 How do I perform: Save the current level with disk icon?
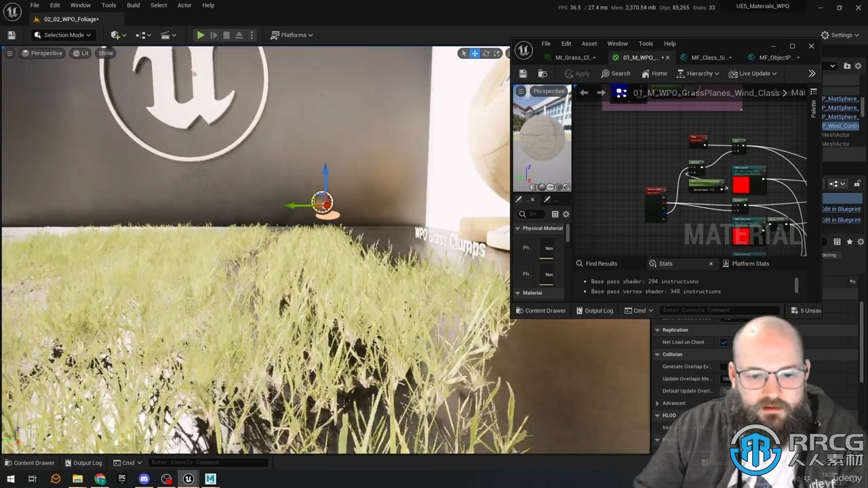pyautogui.click(x=12, y=35)
